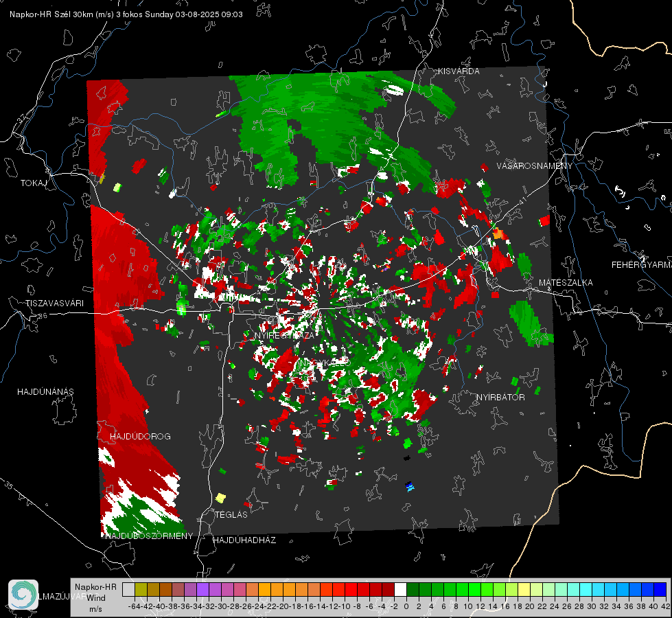The image size is (672, 618).
Task: Click the HAJDÚDOROG label
Action: coord(140,436)
